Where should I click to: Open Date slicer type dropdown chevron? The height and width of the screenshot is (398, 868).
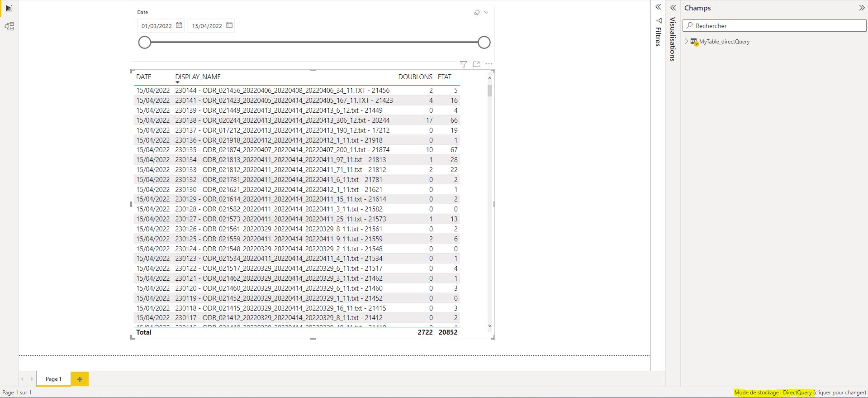[x=486, y=13]
